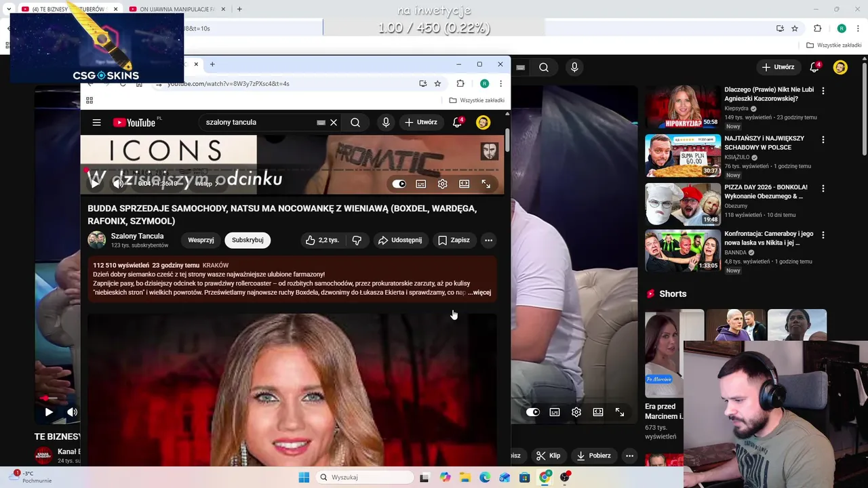This screenshot has width=868, height=488.
Task: Click the Subskrybuj button
Action: [x=248, y=240]
